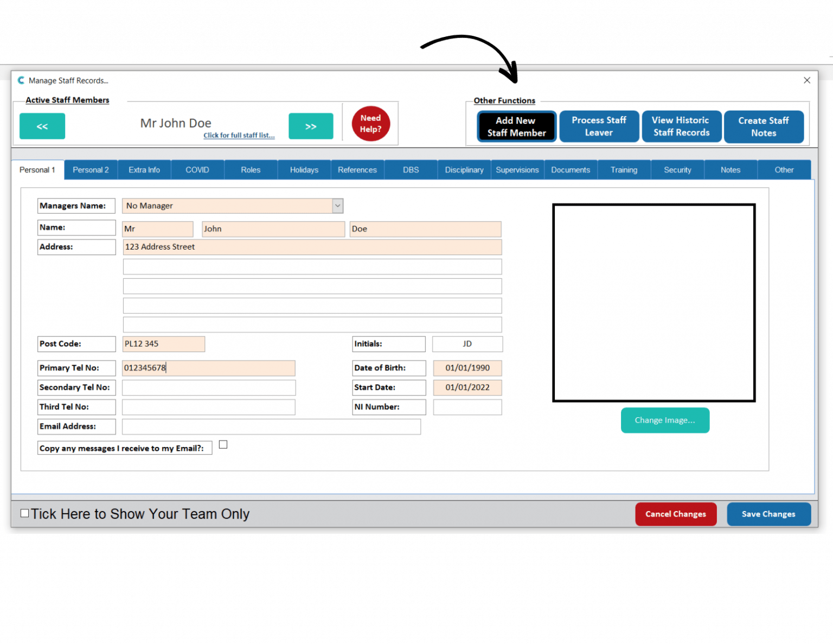Image resolution: width=833 pixels, height=644 pixels.
Task: Click the next staff member arrow
Action: pos(311,126)
